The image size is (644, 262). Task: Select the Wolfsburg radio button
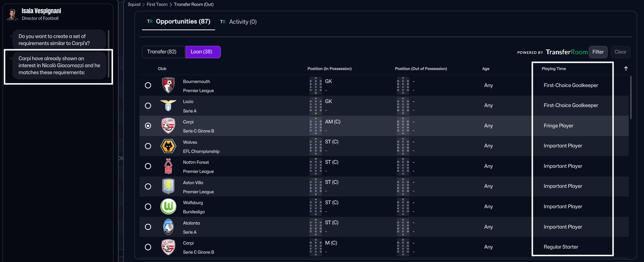pos(148,207)
